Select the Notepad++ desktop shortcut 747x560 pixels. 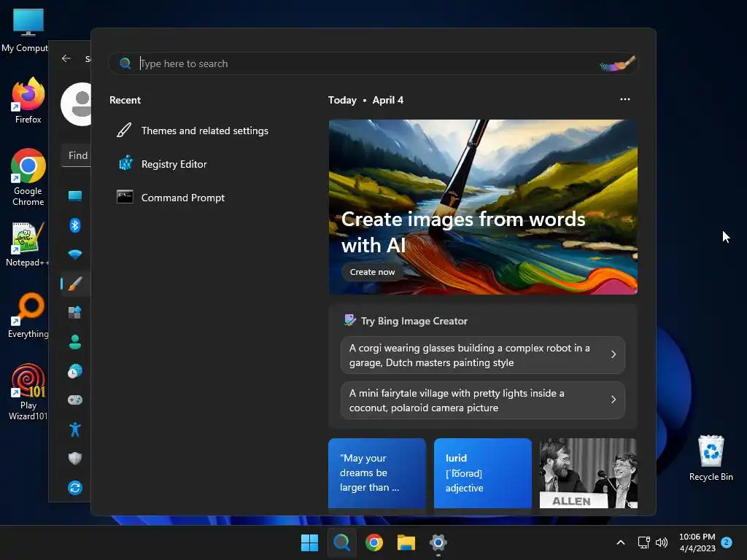(28, 244)
